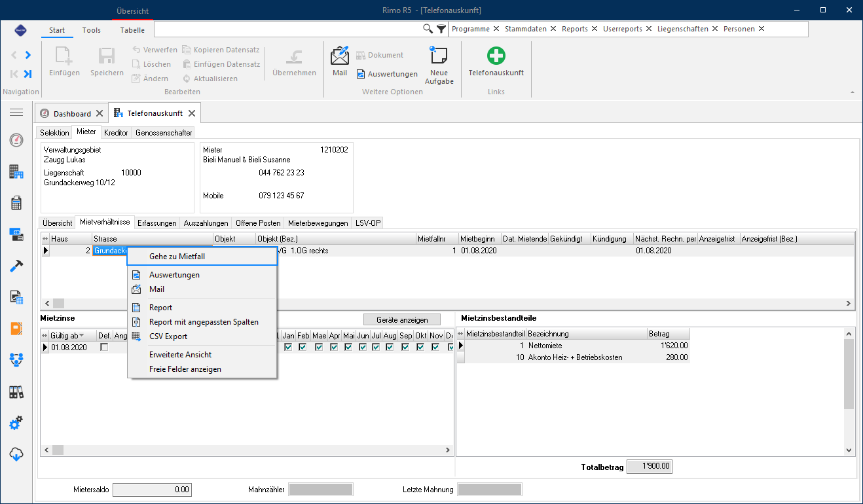Switch to the Offene Posten tab

click(259, 223)
